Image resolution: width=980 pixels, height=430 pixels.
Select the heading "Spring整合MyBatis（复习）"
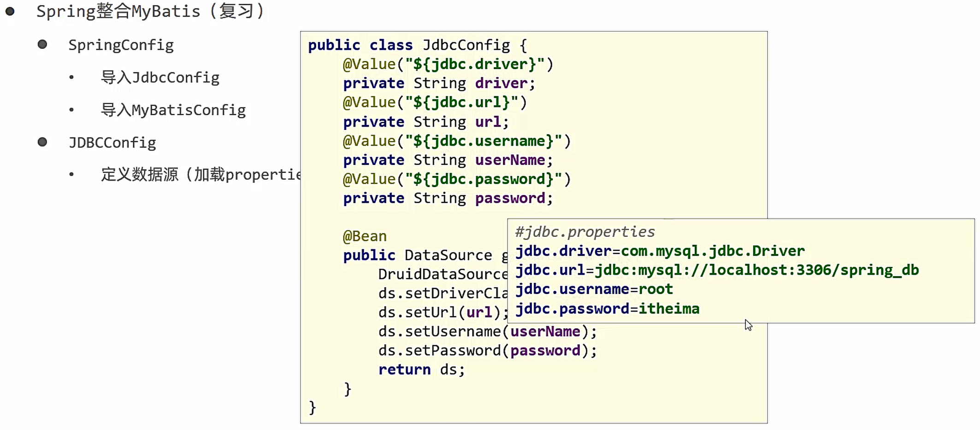coord(151,11)
